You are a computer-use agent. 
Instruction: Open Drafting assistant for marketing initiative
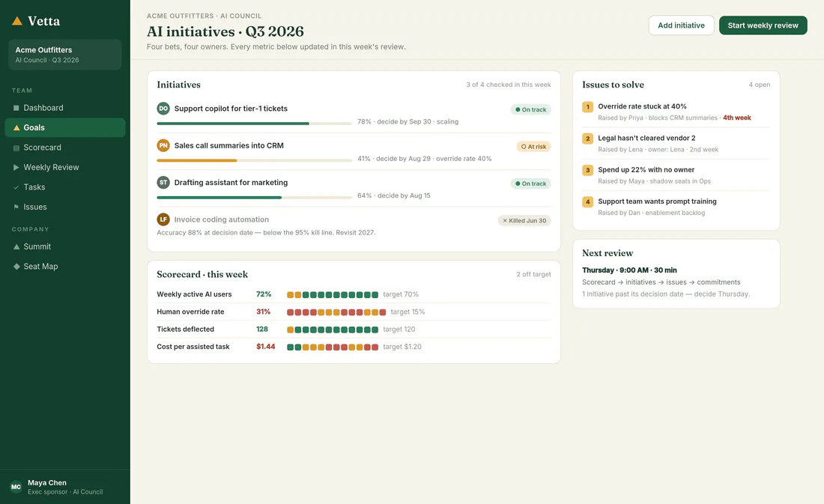pos(231,183)
